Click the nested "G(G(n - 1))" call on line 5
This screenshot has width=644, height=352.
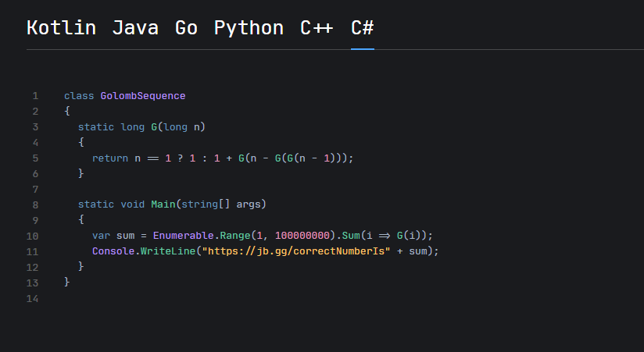308,158
